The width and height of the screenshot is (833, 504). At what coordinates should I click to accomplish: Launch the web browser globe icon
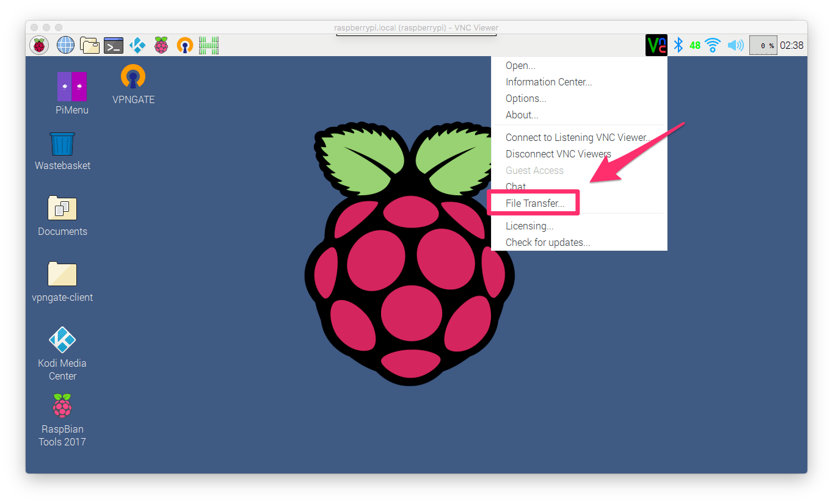click(65, 45)
